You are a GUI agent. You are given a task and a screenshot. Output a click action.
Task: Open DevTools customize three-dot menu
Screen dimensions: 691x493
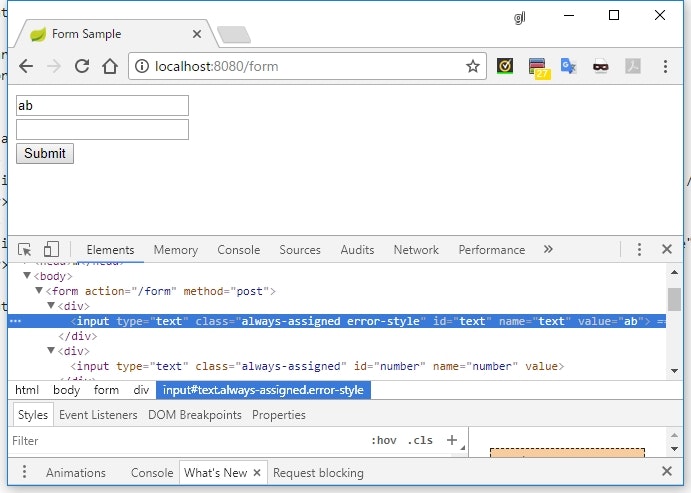click(639, 249)
